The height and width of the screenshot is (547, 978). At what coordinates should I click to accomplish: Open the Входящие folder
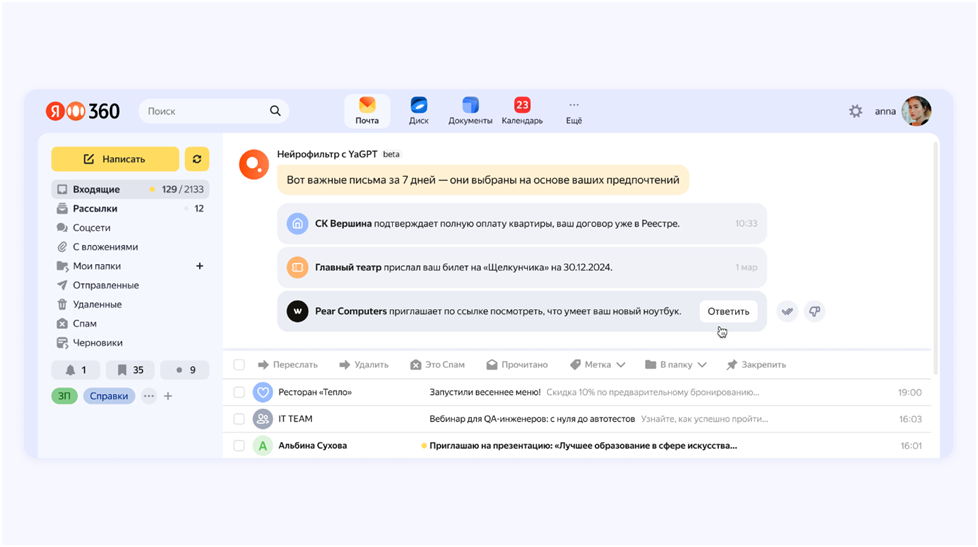[130, 189]
